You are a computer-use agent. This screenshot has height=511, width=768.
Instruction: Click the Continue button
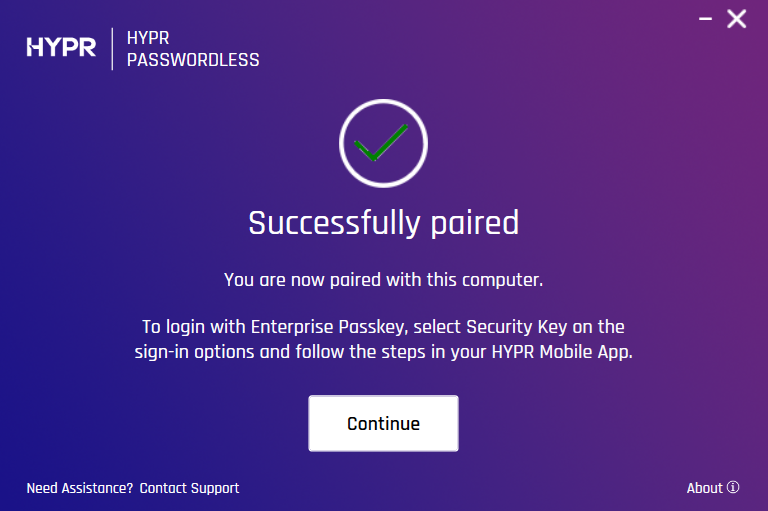(x=383, y=424)
